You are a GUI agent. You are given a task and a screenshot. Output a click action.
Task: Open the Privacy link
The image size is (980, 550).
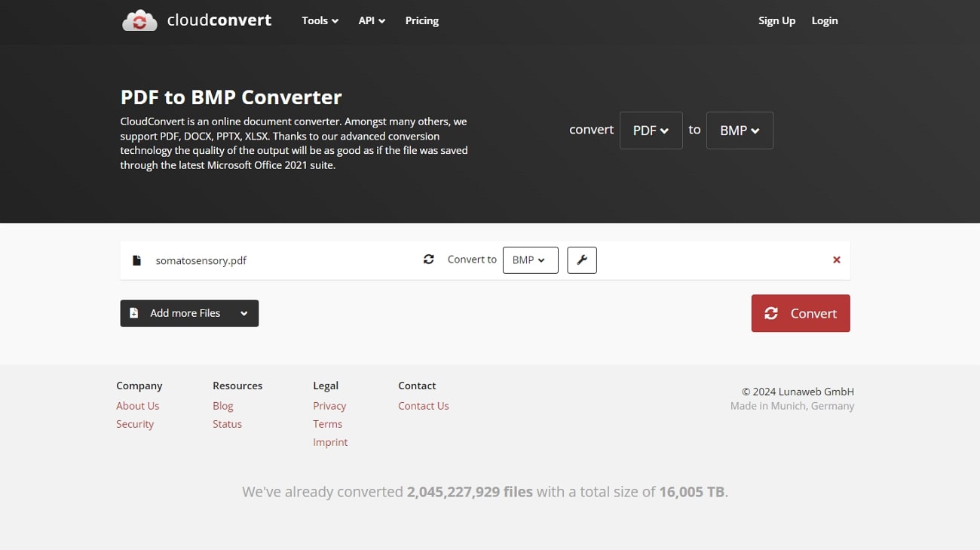tap(329, 406)
